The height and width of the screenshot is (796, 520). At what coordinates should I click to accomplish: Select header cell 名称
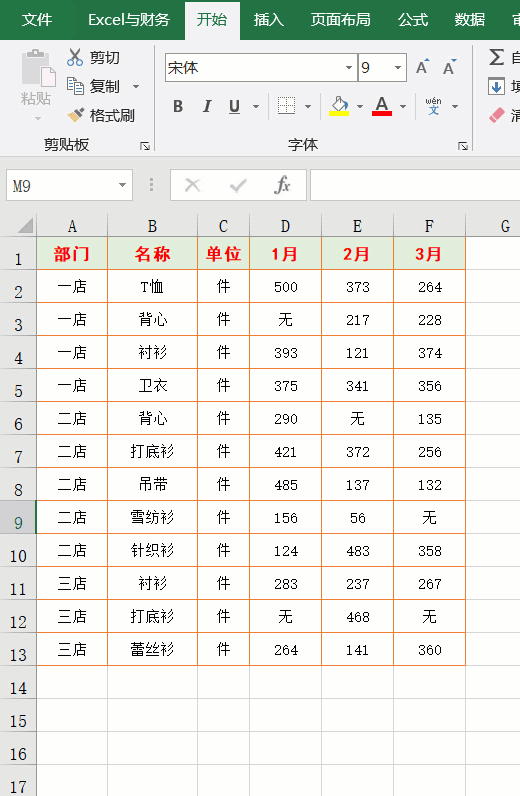tap(152, 253)
